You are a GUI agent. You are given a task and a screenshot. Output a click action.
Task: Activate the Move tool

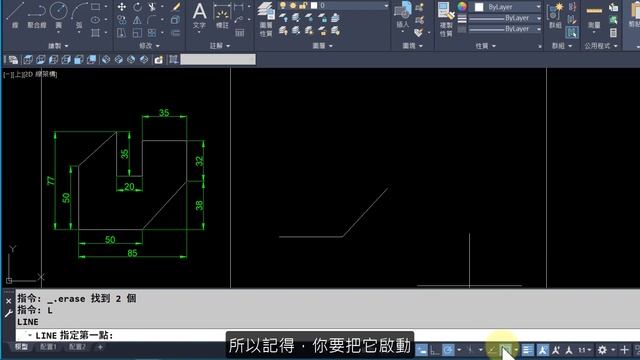coord(121,7)
